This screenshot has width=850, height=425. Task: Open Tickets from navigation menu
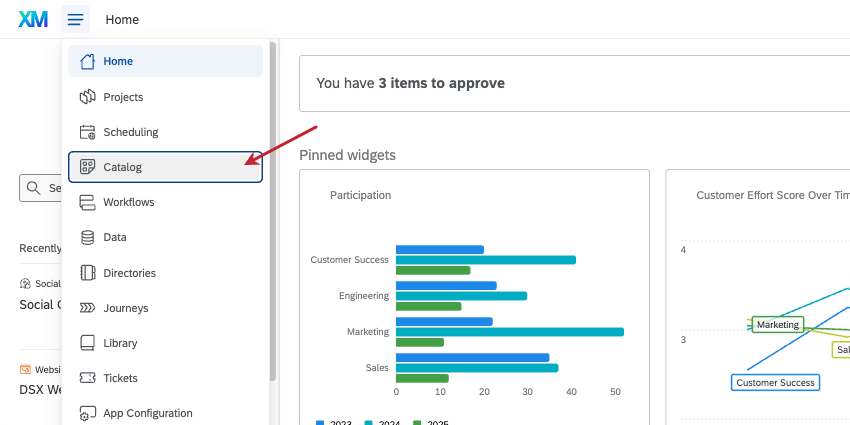(120, 378)
